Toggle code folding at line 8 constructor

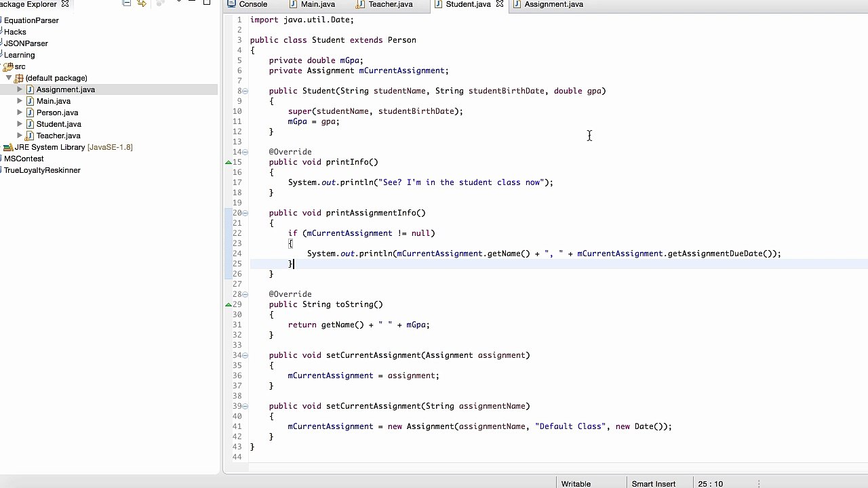(245, 91)
